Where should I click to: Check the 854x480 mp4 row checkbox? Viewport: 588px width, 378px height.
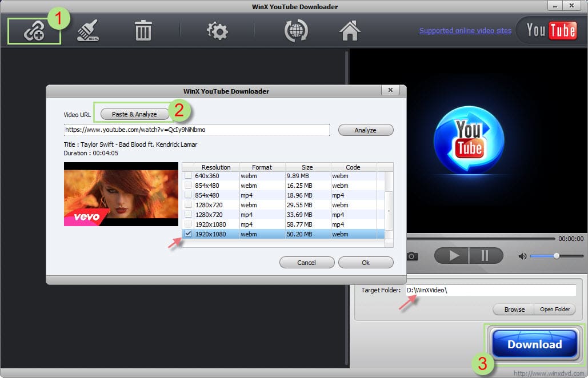click(x=188, y=195)
